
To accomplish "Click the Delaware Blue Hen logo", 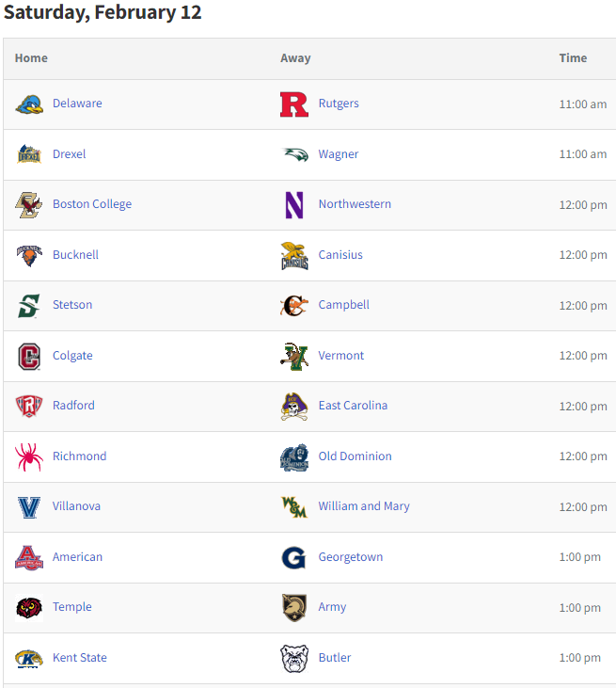I will (29, 104).
